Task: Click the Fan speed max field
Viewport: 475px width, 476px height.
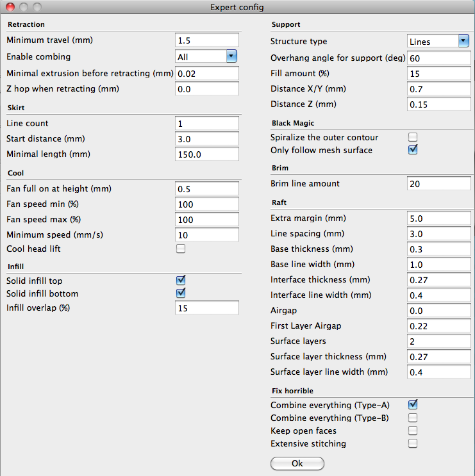Action: coord(206,220)
